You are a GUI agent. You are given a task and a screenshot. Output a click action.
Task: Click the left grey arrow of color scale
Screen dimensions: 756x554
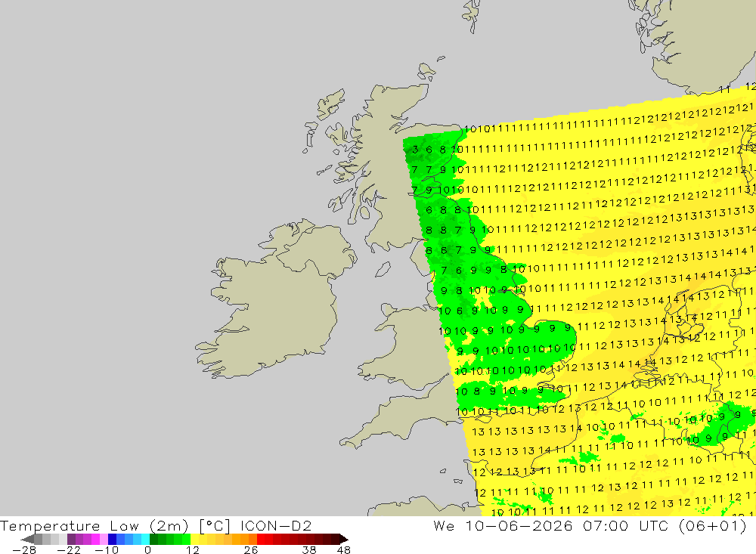click(28, 539)
